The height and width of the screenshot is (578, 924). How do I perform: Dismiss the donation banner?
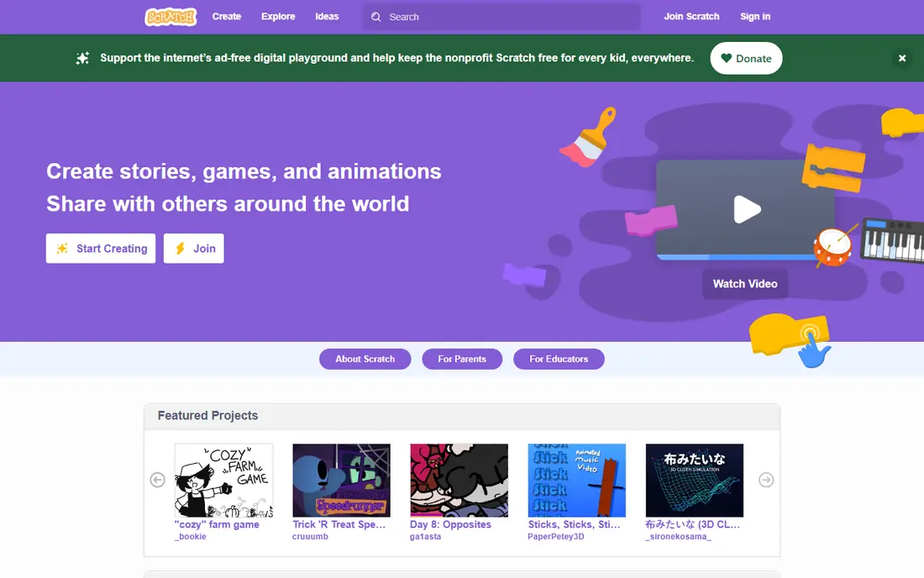pos(901,58)
